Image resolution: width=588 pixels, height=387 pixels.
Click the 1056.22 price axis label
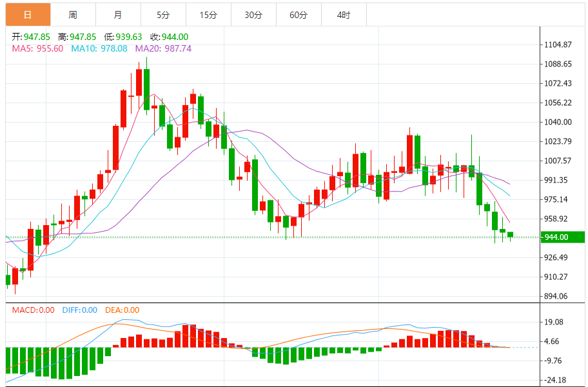[x=558, y=103]
